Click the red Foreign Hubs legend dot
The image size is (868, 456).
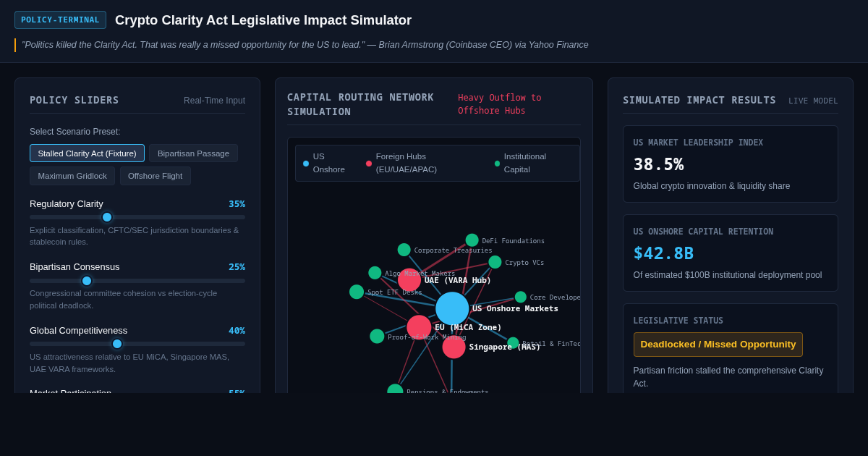tap(369, 164)
